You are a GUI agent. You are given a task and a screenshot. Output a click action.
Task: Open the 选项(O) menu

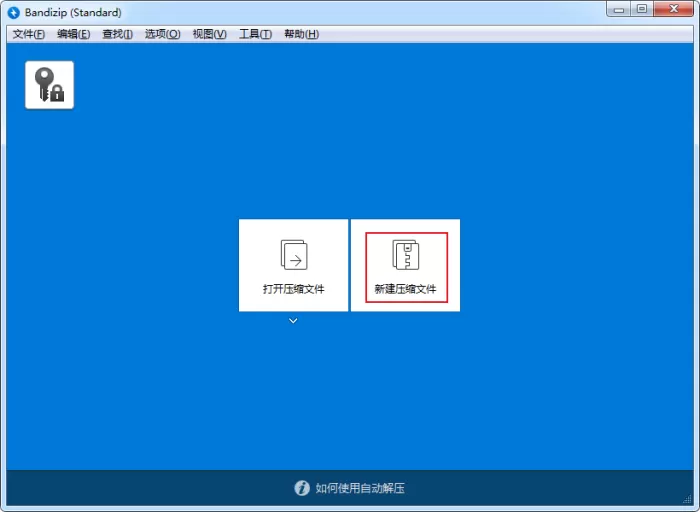coord(162,34)
